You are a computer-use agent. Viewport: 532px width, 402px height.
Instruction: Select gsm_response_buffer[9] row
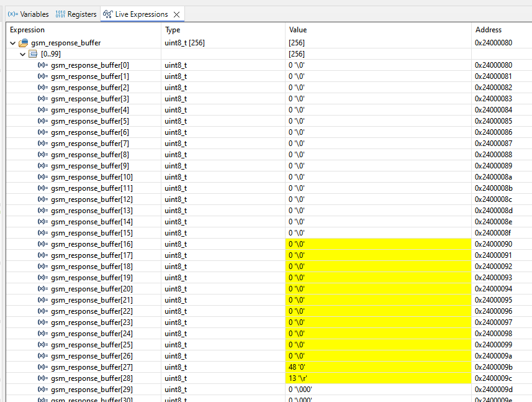[x=269, y=166]
